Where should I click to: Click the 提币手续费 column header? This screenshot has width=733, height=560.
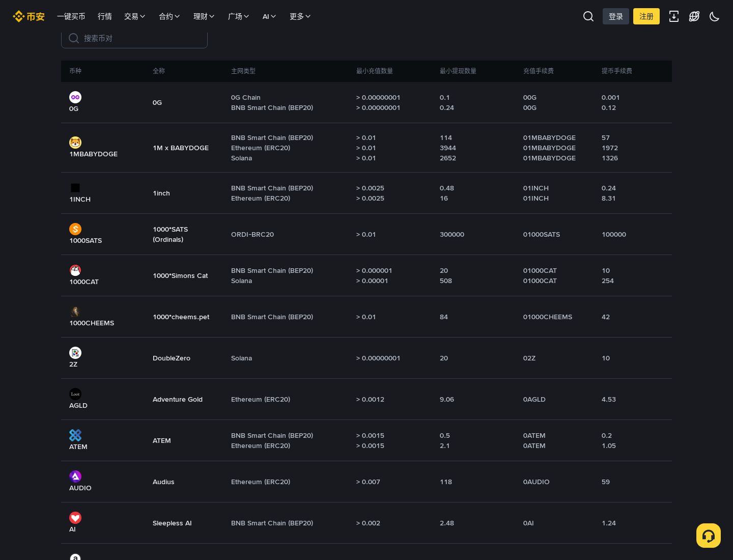coord(617,71)
